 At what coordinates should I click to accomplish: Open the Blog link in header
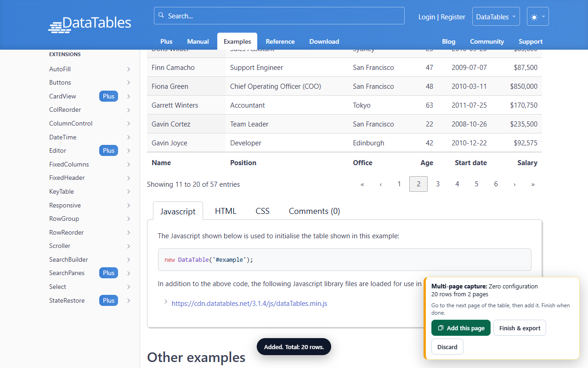pos(449,41)
